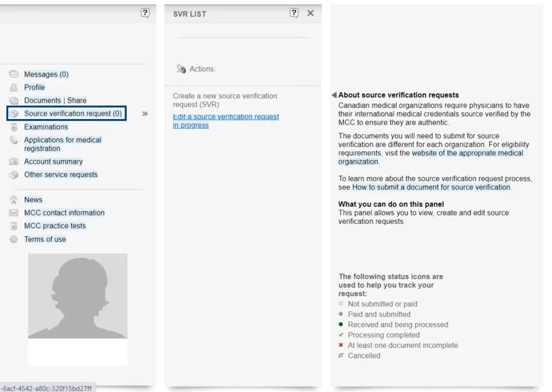
Task: Click the Account summary icon
Action: (x=14, y=162)
